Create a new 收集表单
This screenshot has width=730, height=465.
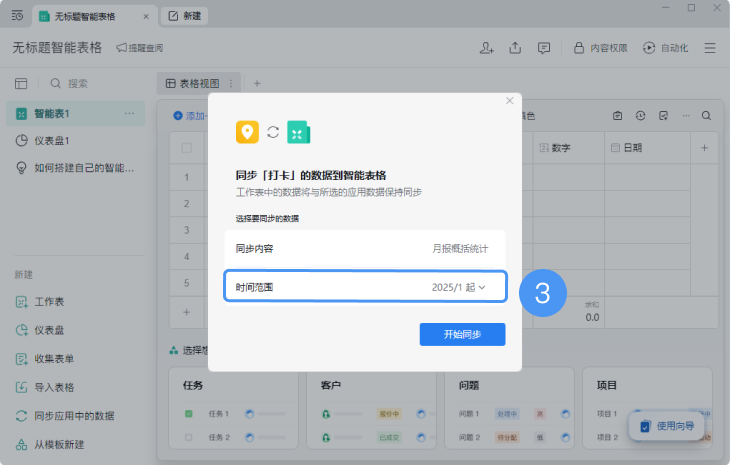[45, 359]
